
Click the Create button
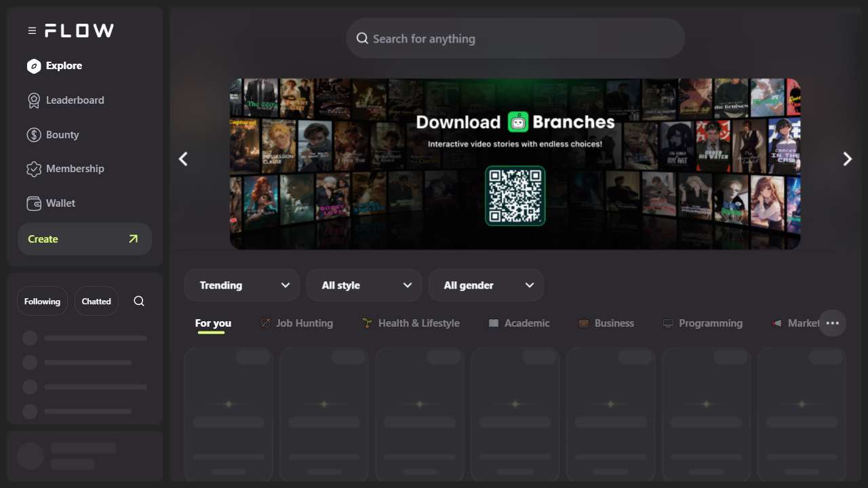[84, 239]
